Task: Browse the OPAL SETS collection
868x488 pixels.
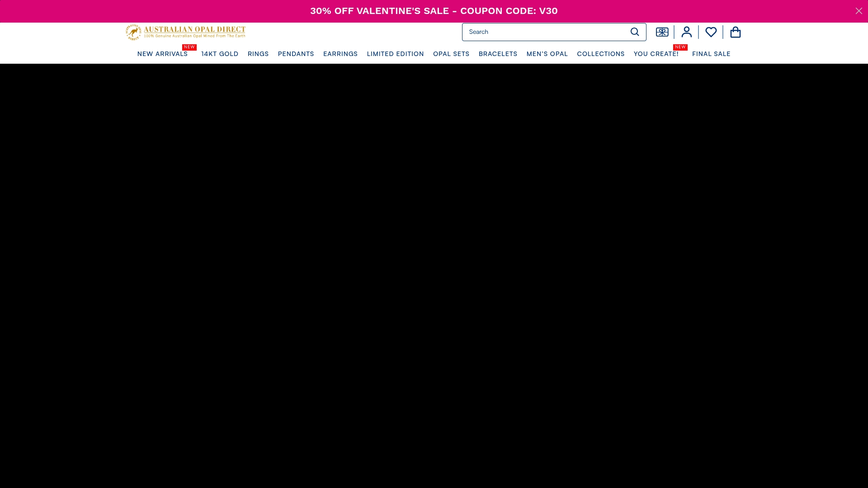Action: click(x=451, y=54)
